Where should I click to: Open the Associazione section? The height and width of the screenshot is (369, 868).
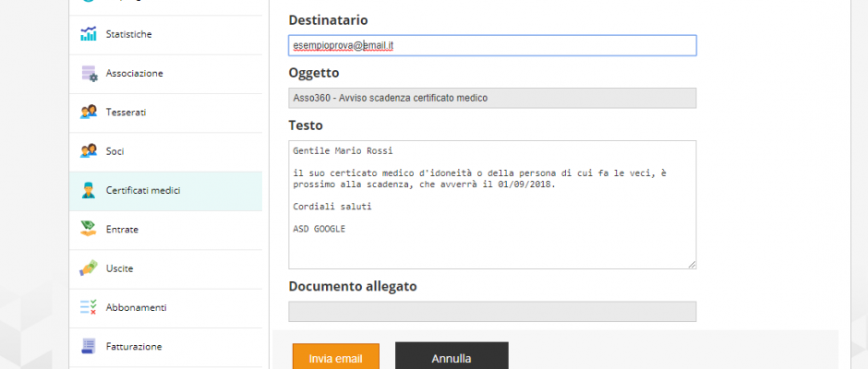tap(165, 74)
